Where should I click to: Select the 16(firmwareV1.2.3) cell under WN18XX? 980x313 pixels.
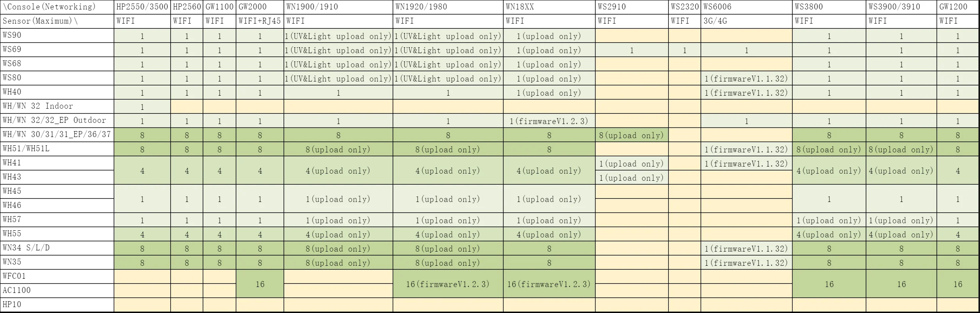tap(549, 284)
